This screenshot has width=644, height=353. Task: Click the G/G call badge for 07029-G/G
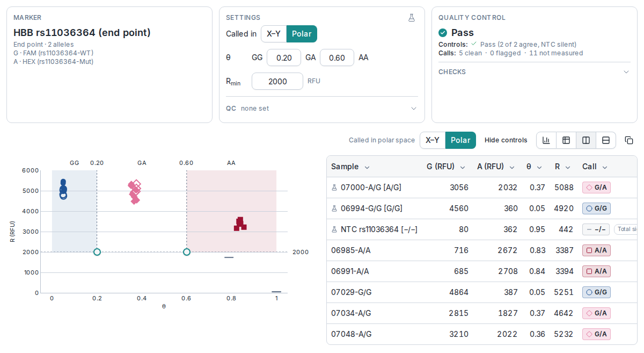click(596, 292)
